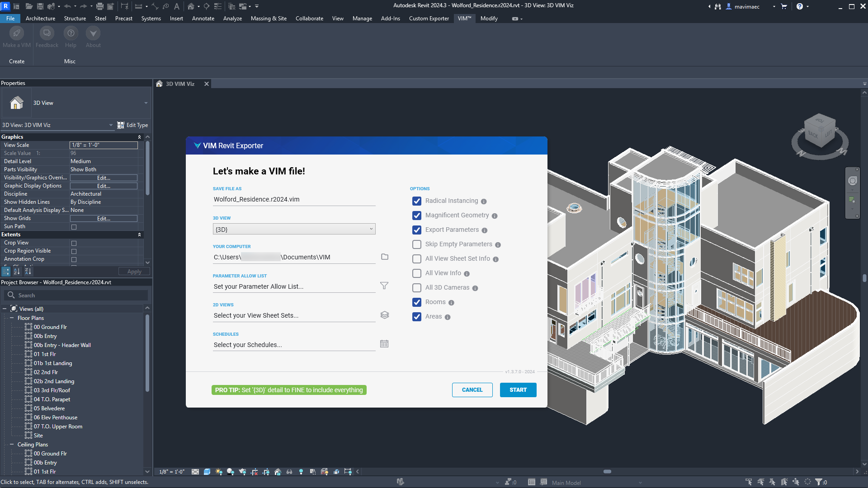Click the schedules calendar icon
The width and height of the screenshot is (868, 488).
[x=384, y=344]
